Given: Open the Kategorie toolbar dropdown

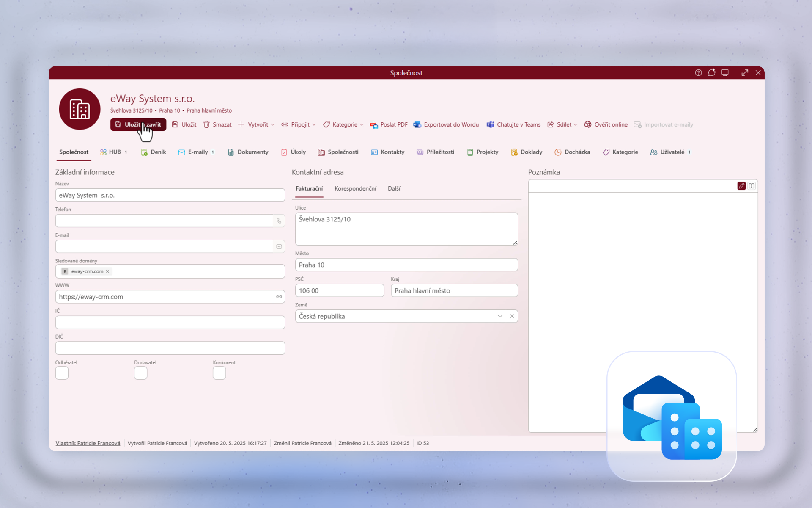Looking at the screenshot, I should pos(343,124).
